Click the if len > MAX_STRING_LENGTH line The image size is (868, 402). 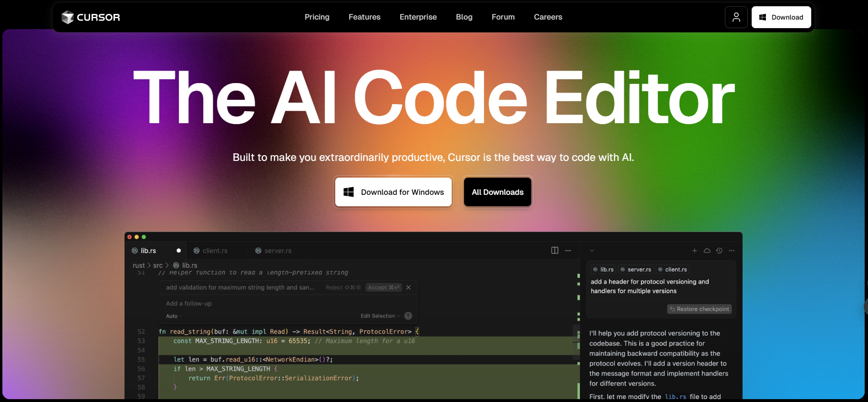pos(225,369)
